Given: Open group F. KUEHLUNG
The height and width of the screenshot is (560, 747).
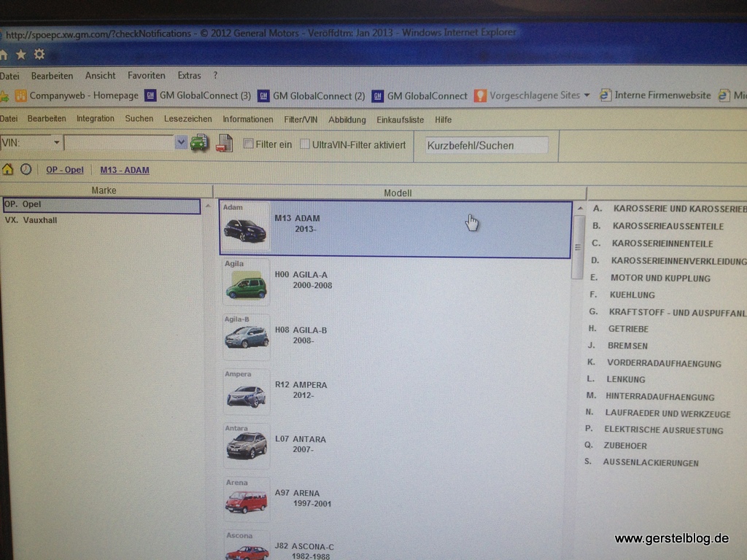Looking at the screenshot, I should point(622,295).
